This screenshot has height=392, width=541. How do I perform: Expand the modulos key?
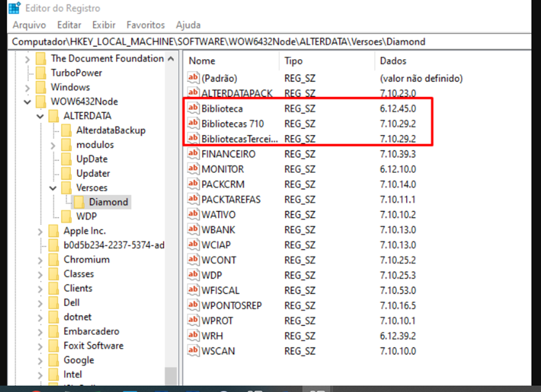(53, 145)
